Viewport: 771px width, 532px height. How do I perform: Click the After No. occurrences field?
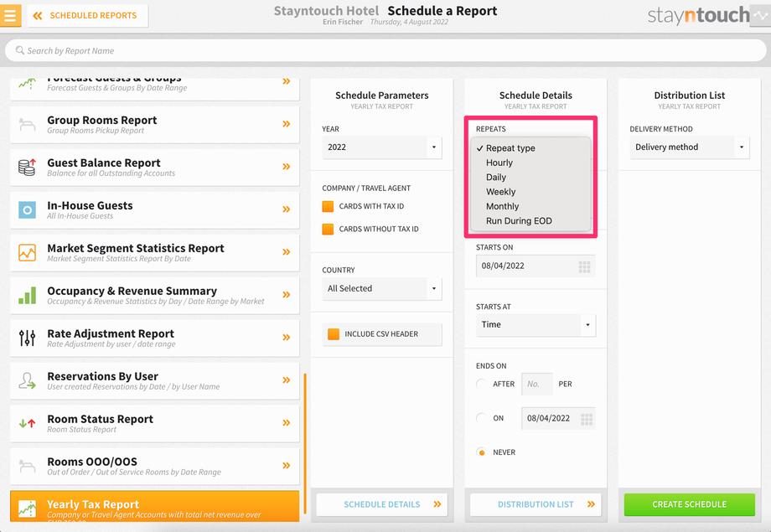pyautogui.click(x=536, y=384)
